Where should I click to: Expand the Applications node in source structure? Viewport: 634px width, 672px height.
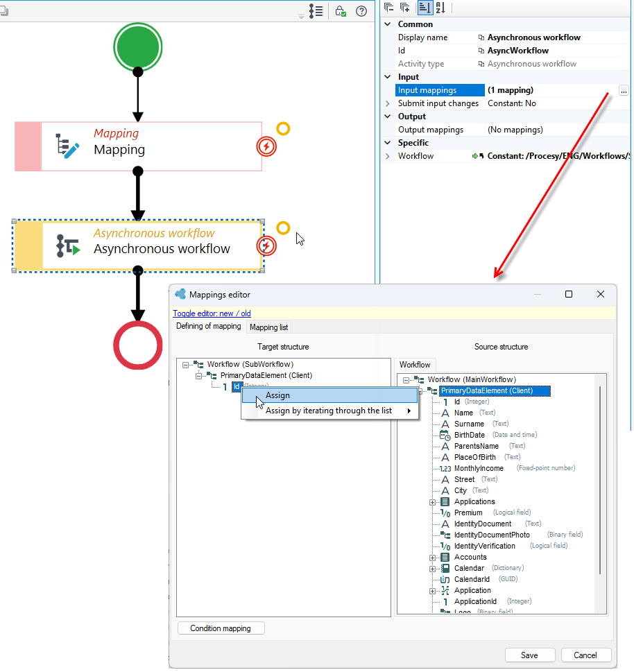tap(433, 502)
